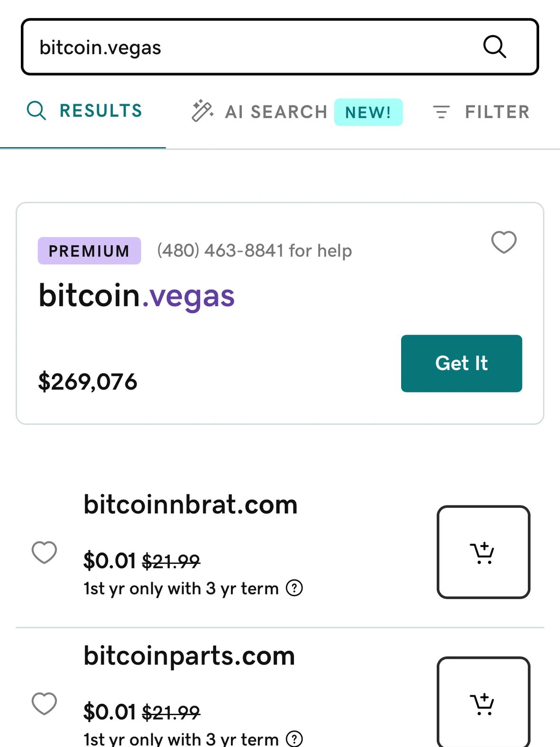Add bitcoinnbrat.com to cart
Image resolution: width=560 pixels, height=747 pixels.
[x=483, y=552]
